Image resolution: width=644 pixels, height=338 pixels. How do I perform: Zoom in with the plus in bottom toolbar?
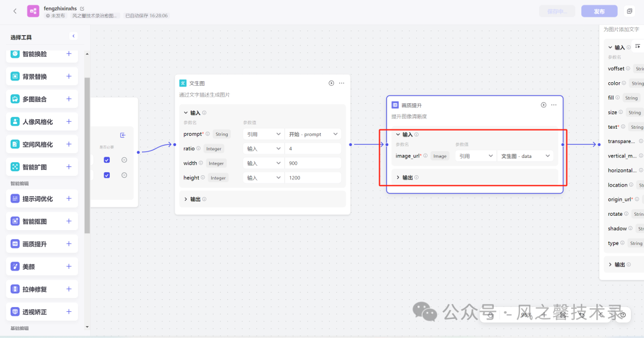click(x=544, y=315)
